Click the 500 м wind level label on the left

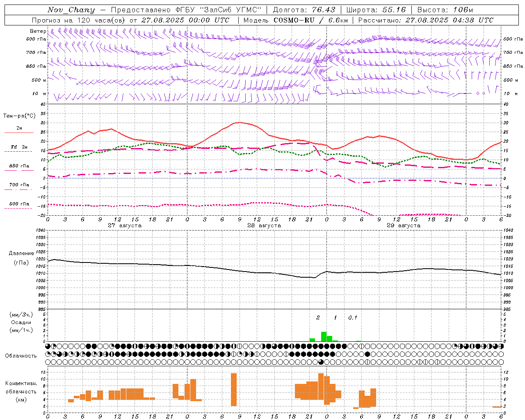coord(39,80)
